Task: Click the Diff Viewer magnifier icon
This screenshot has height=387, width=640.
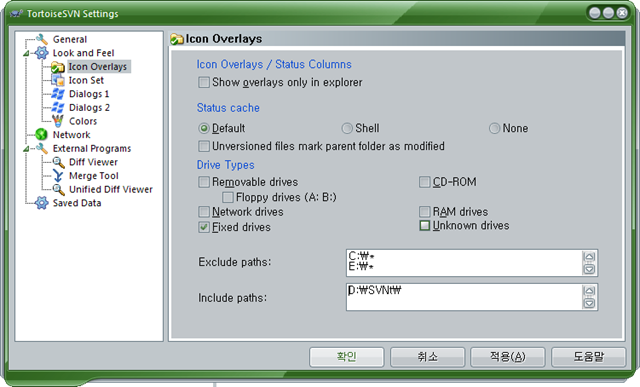Action: coord(58,162)
